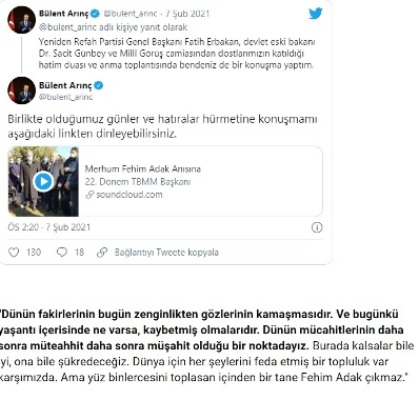Select 'Bağlantıyı Tweete kopyala' link
Image resolution: width=418 pixels, height=400 pixels.
166,252
